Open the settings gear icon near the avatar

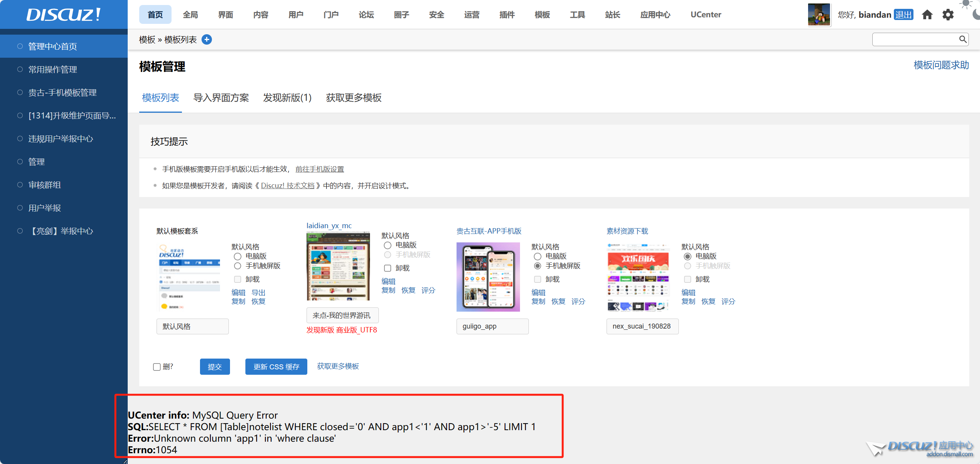point(948,14)
